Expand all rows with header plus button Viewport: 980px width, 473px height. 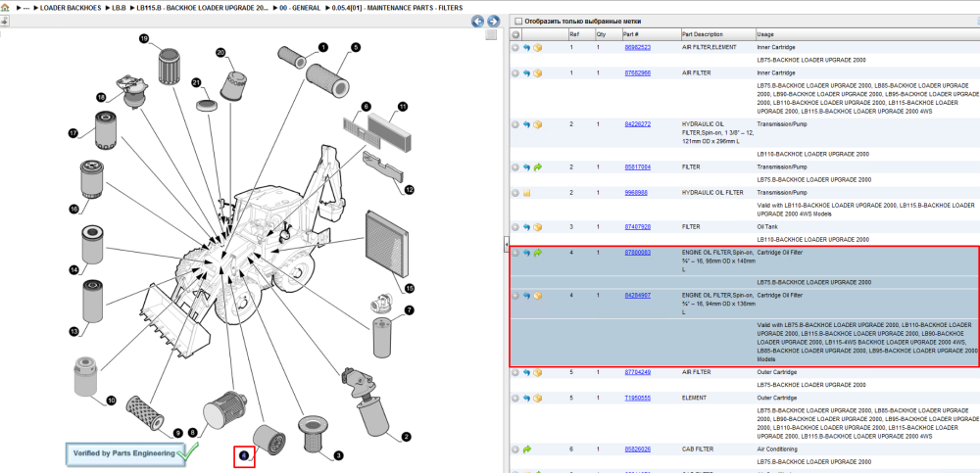(514, 34)
